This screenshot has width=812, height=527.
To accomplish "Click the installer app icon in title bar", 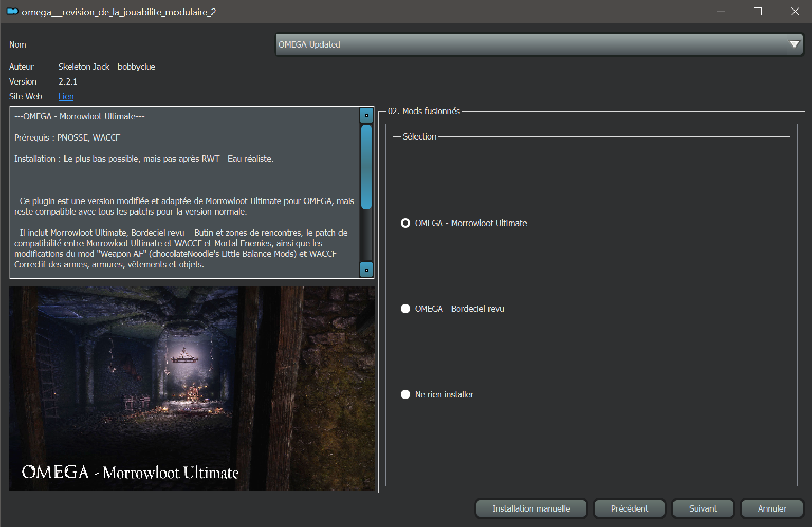I will (13, 12).
